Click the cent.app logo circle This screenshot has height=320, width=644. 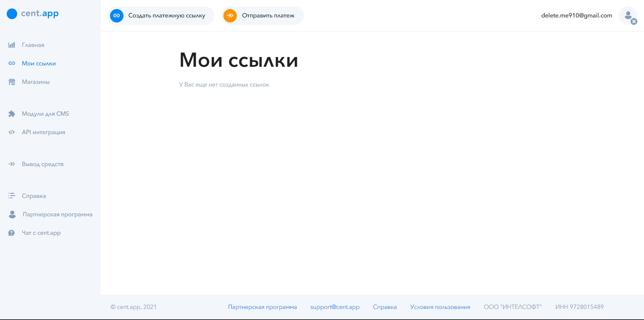click(12, 14)
